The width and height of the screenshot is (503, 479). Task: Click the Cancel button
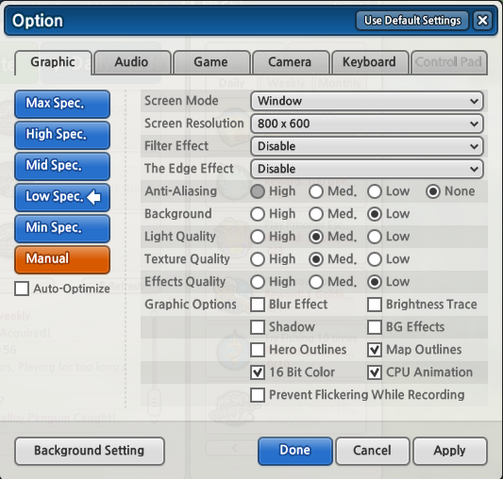372,451
